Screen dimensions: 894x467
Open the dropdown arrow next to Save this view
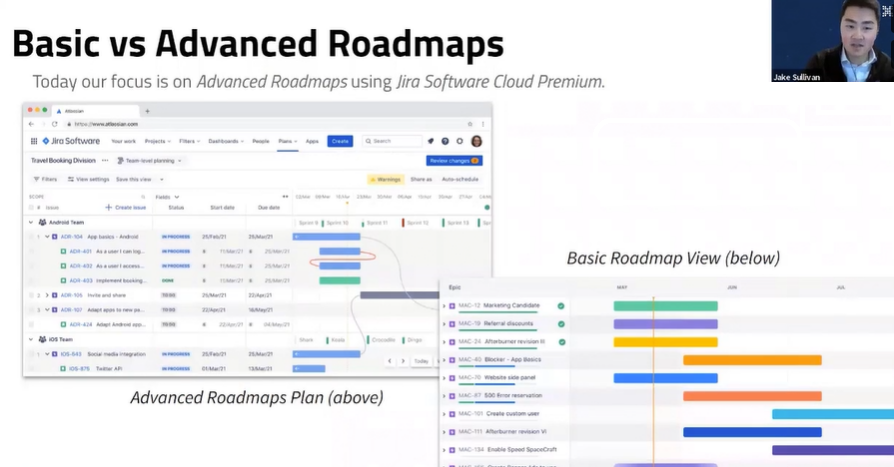[x=161, y=179]
